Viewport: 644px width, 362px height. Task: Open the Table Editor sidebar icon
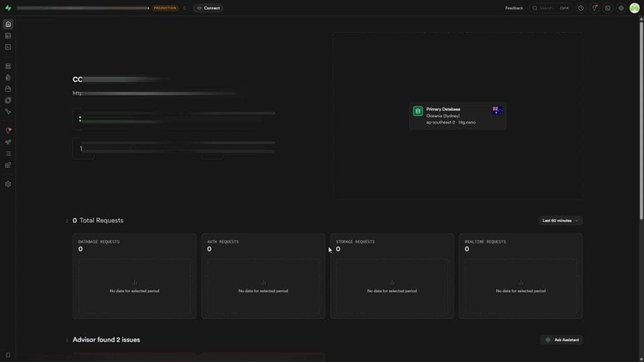[8, 36]
